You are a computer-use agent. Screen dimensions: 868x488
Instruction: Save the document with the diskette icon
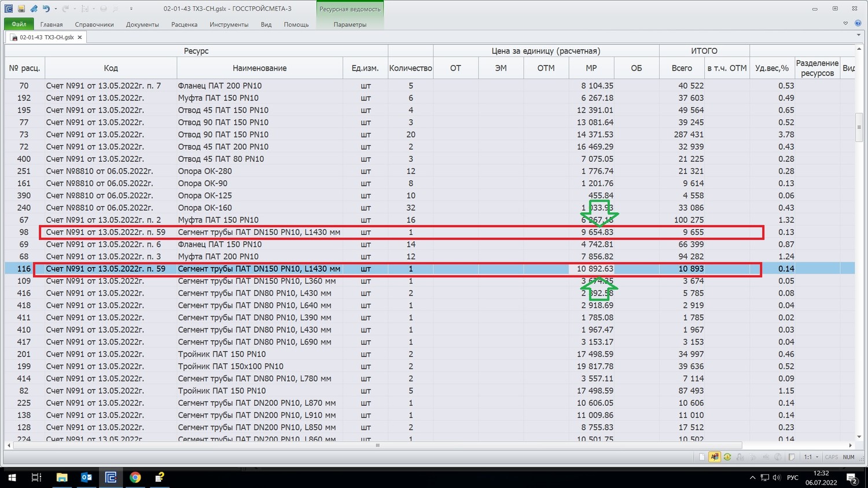[x=21, y=9]
